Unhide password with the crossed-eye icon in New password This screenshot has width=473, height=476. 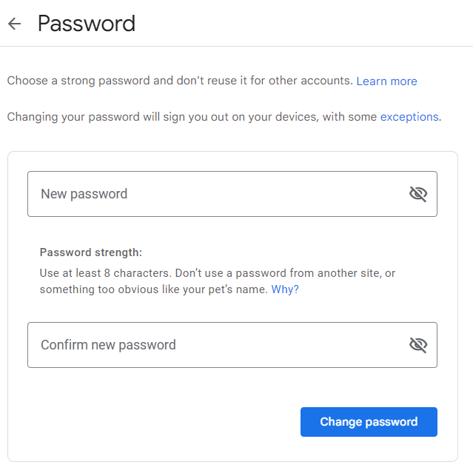(x=418, y=194)
